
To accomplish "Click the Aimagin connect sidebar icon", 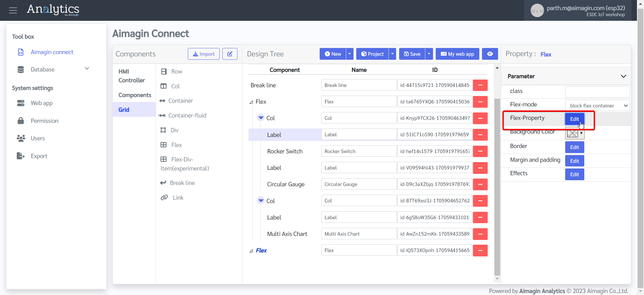I will click(21, 52).
